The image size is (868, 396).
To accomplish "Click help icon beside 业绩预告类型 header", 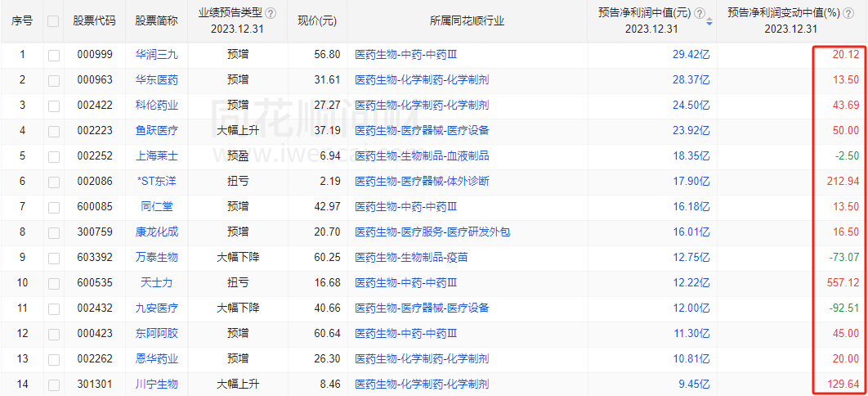I will point(271,14).
